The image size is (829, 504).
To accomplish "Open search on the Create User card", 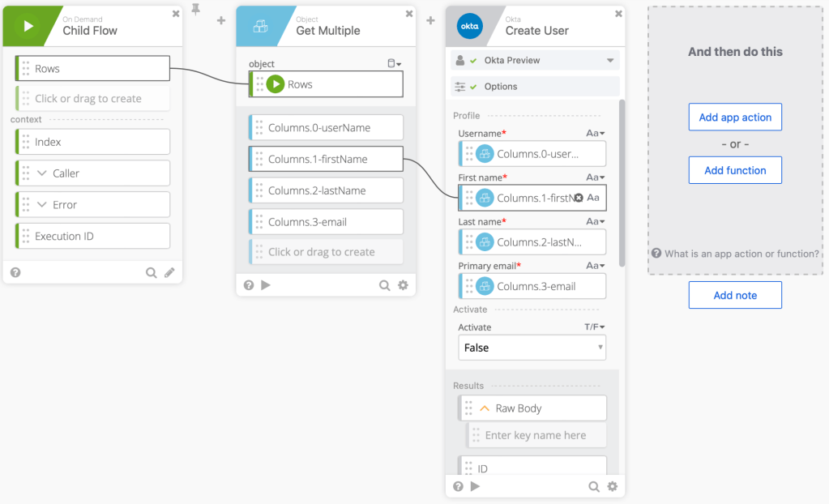I will (594, 486).
